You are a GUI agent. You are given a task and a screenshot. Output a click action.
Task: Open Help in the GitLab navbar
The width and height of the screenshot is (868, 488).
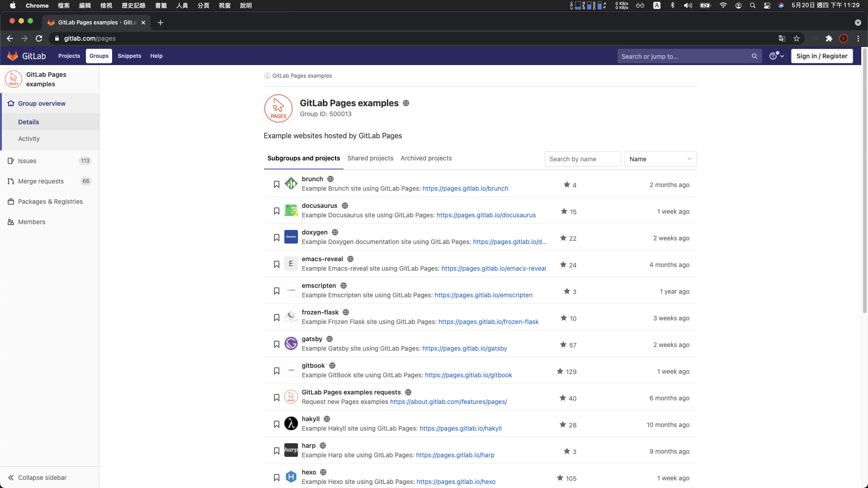pyautogui.click(x=156, y=56)
